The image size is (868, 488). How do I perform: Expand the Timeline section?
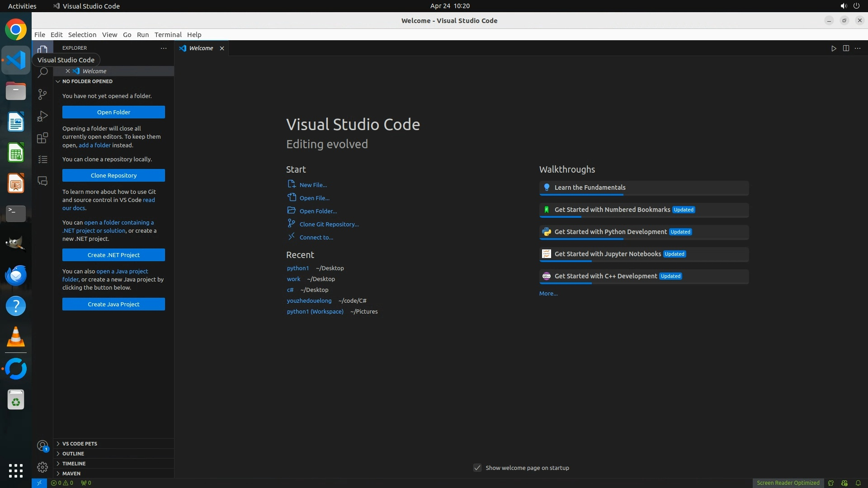(74, 464)
